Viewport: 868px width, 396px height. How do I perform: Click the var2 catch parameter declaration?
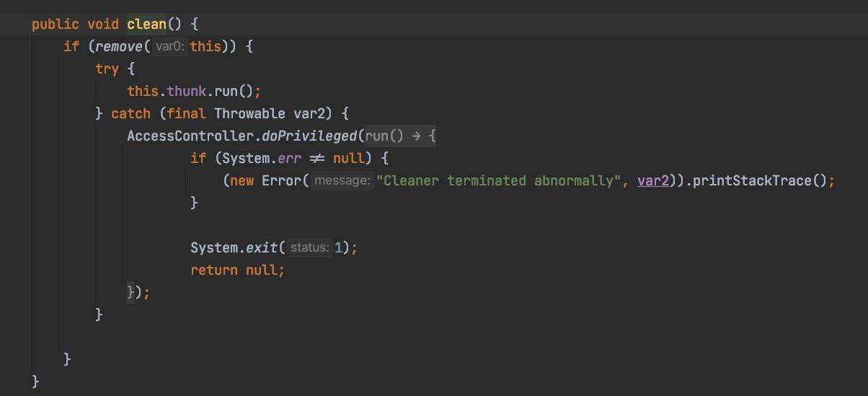[x=309, y=113]
